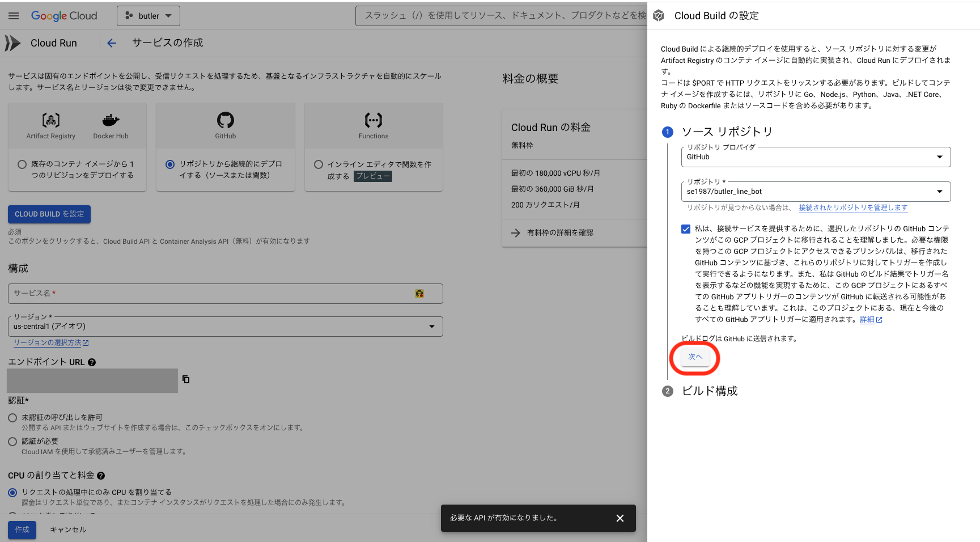Enable the 未認証の呼び出しを許可 option
This screenshot has width=980, height=542.
[12, 418]
